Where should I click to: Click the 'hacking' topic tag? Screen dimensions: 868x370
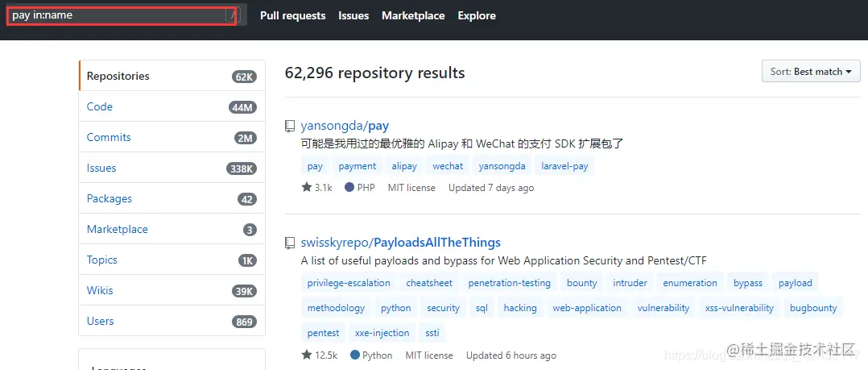(520, 308)
